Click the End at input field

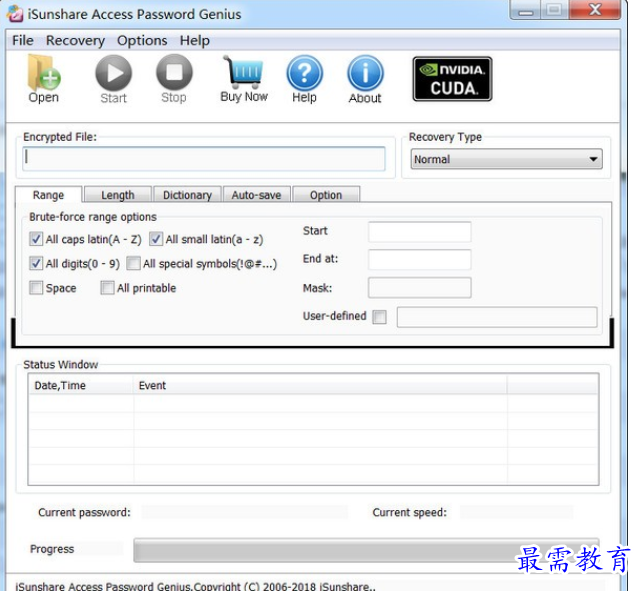[x=420, y=260]
